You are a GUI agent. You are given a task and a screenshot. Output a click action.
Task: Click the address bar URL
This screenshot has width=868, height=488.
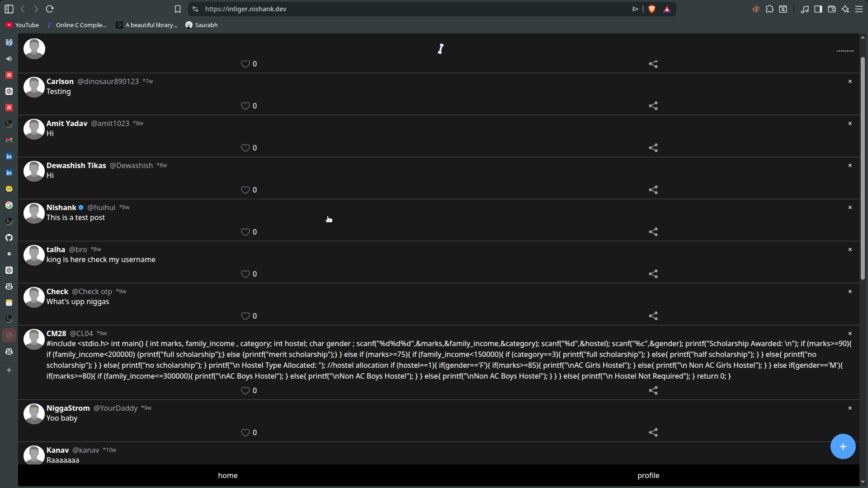click(x=245, y=9)
